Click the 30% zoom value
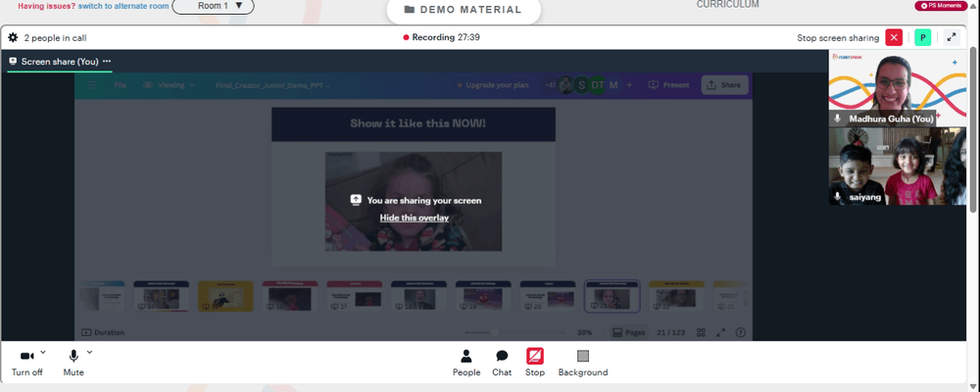Image resolution: width=980 pixels, height=392 pixels. pyautogui.click(x=584, y=332)
